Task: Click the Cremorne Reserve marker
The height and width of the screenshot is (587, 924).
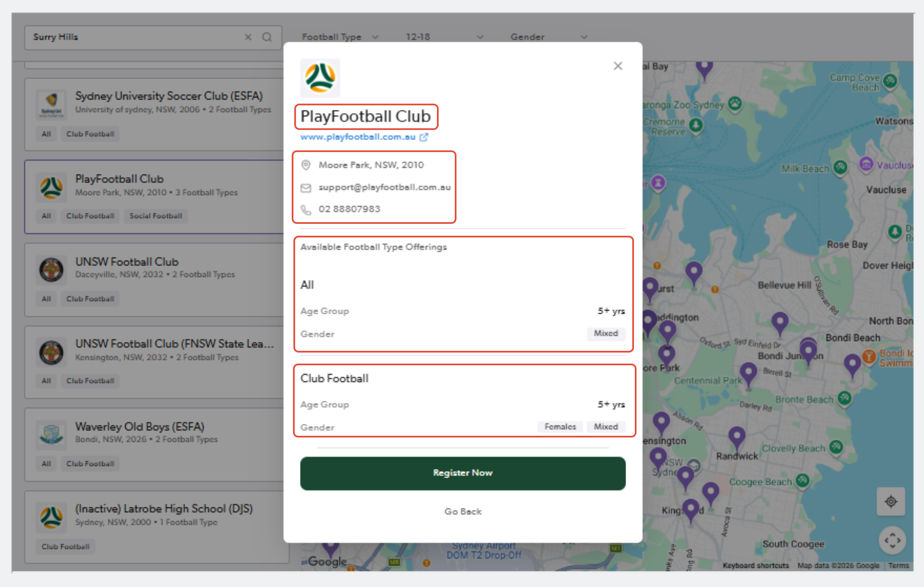Action: coord(696,125)
